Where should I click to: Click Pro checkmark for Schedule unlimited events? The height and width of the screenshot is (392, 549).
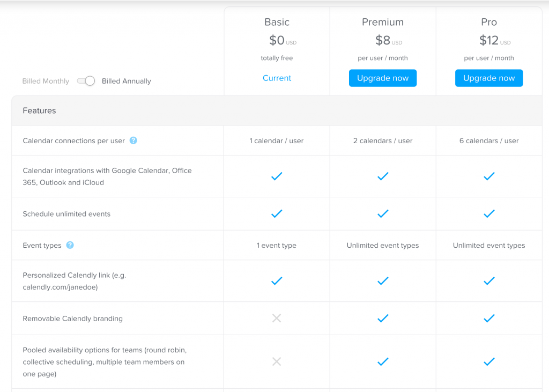(x=489, y=213)
